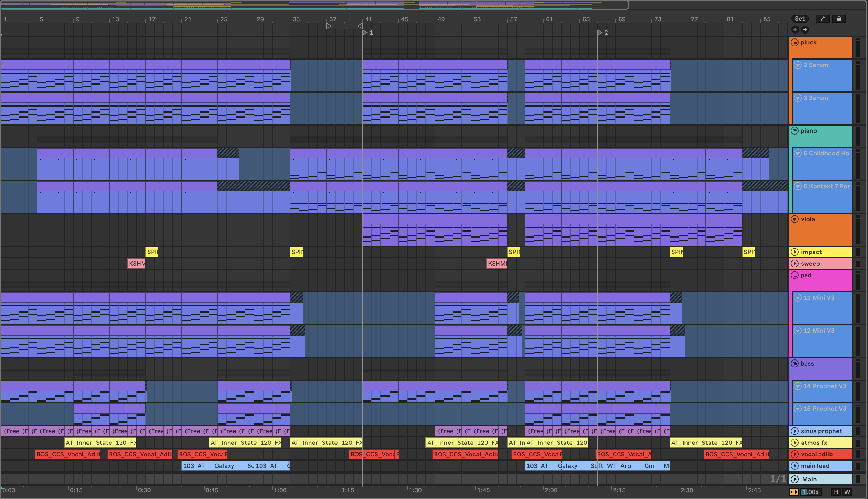Toggle the orange waveform view button
Image resolution: width=868 pixels, height=499 pixels.
pyautogui.click(x=794, y=492)
